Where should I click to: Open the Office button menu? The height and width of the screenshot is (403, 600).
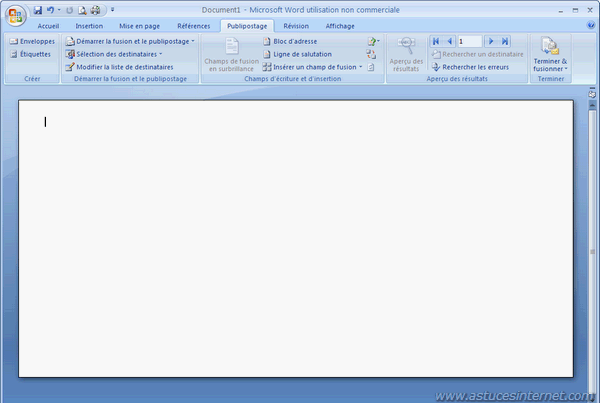(x=15, y=15)
